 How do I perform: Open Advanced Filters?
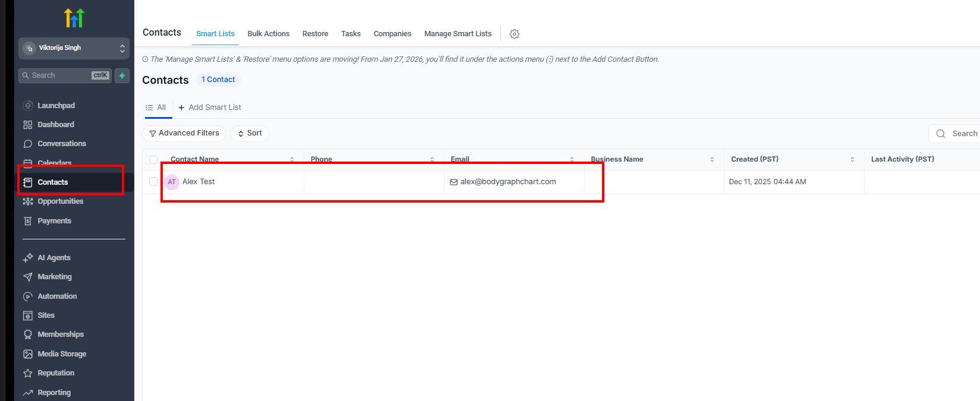[184, 133]
